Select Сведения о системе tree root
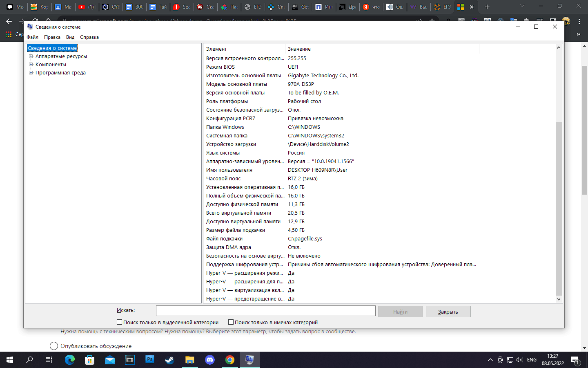The width and height of the screenshot is (588, 368). pos(52,48)
